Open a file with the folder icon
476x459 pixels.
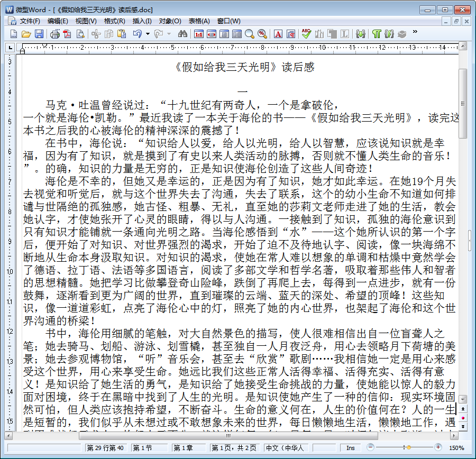point(26,34)
